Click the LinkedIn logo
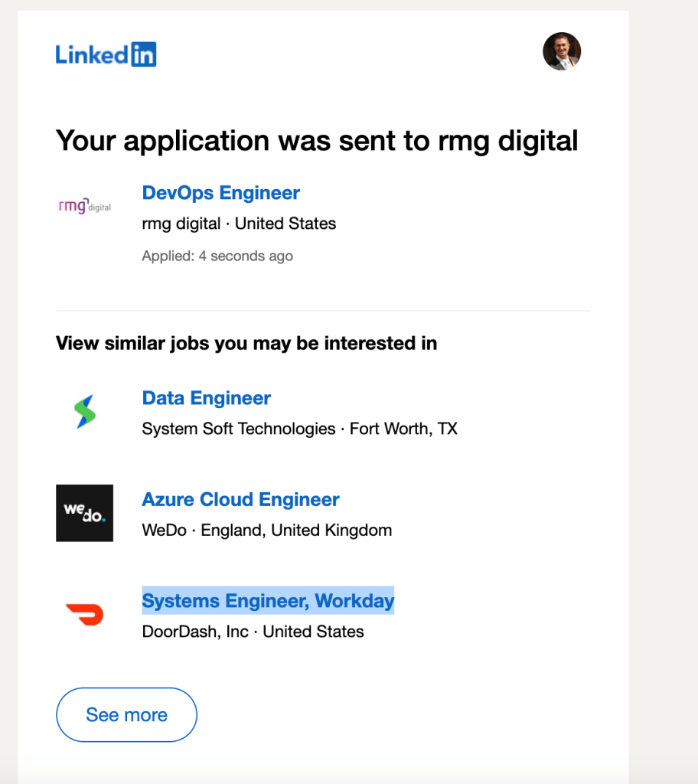The image size is (698, 784). coord(106,54)
